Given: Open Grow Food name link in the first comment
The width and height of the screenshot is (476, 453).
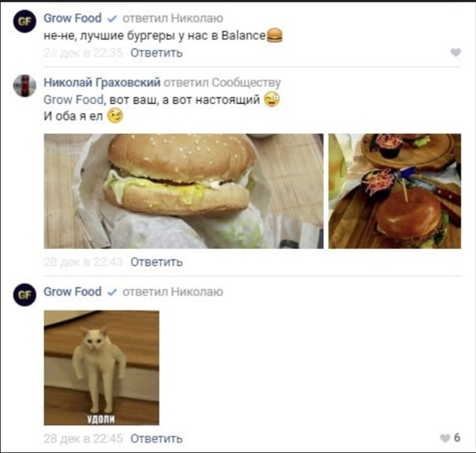Looking at the screenshot, I should point(73,18).
